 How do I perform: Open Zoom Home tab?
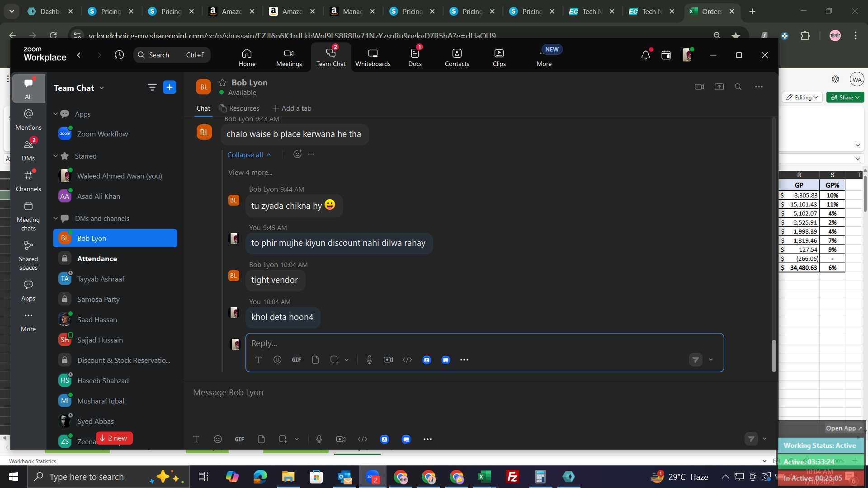(x=247, y=57)
